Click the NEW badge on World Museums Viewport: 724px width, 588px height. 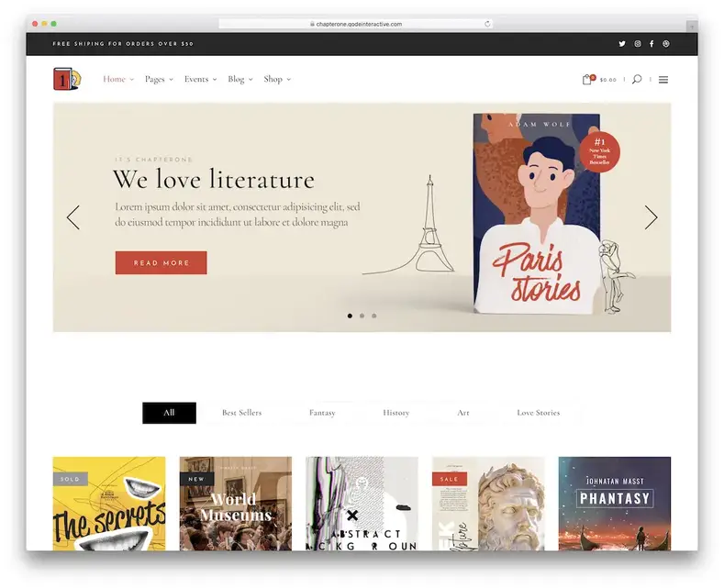click(x=196, y=479)
